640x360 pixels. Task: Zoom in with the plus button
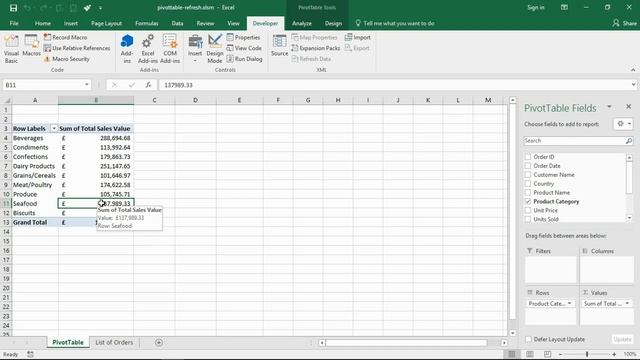tap(614, 354)
